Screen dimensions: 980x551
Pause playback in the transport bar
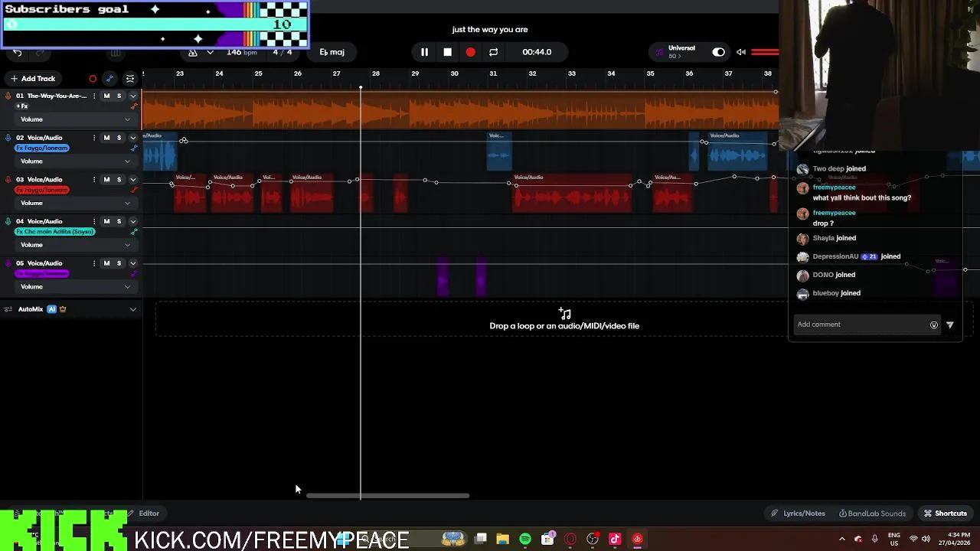pos(424,52)
